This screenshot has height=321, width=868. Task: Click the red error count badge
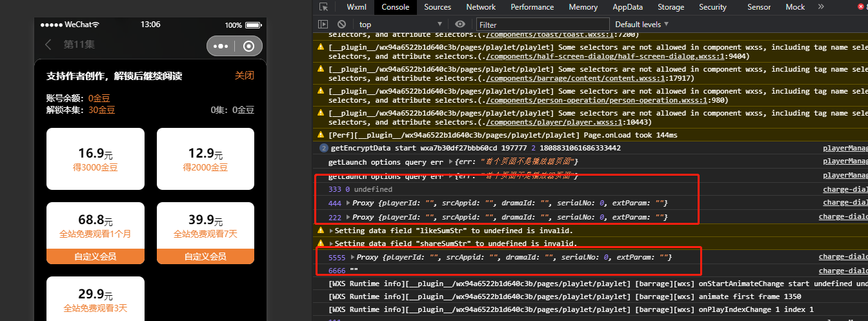(862, 7)
